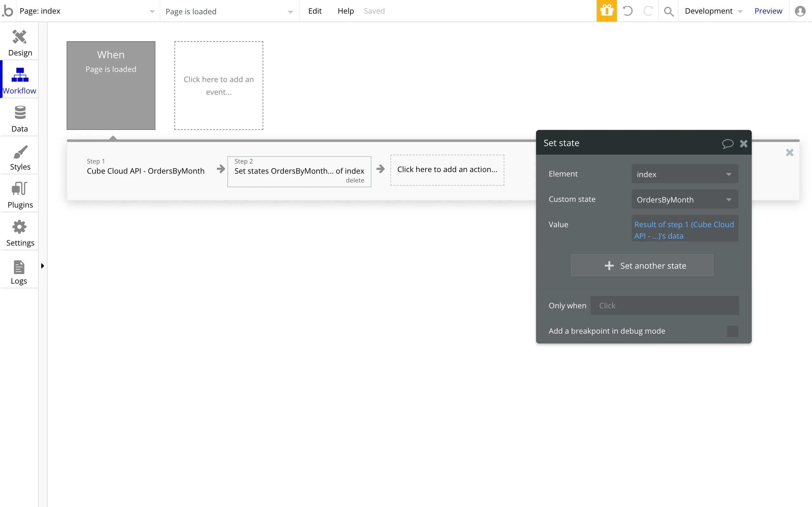812x507 pixels.
Task: Expand the OrdersByMonth custom state dropdown
Action: pos(684,200)
